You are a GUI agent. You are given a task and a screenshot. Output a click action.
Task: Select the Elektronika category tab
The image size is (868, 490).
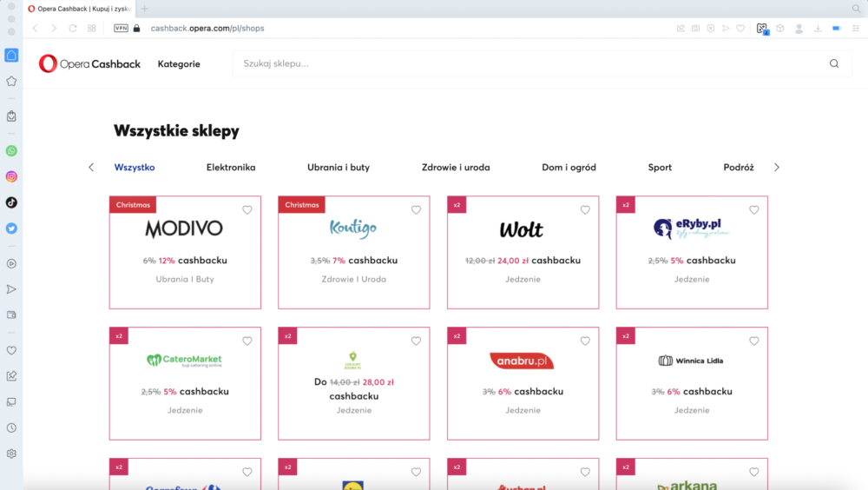point(231,168)
